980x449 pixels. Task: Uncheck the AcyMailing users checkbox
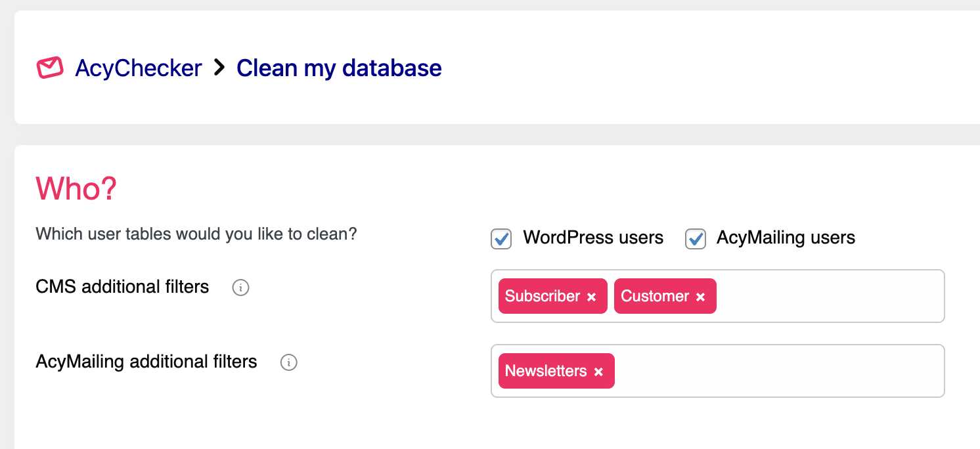pyautogui.click(x=696, y=239)
